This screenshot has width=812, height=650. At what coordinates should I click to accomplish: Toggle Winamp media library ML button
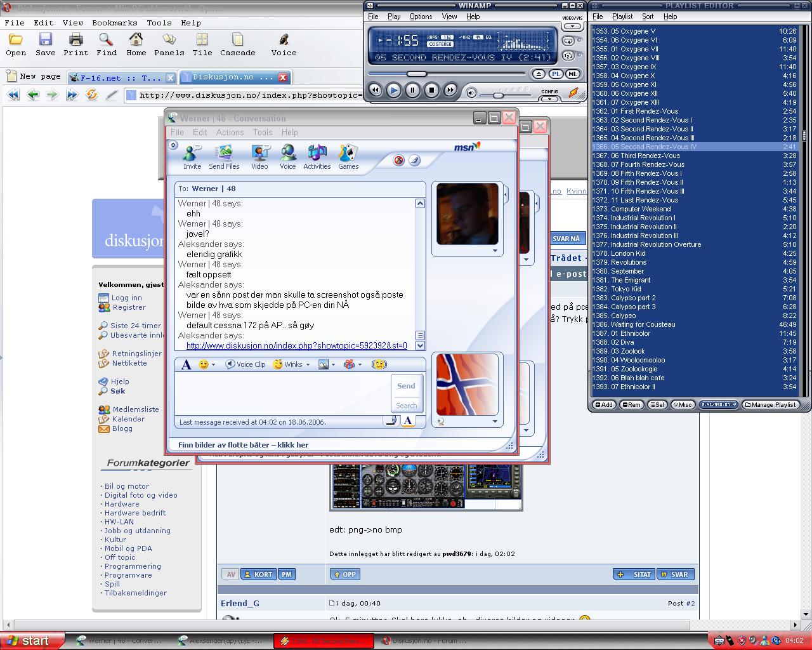click(x=573, y=74)
